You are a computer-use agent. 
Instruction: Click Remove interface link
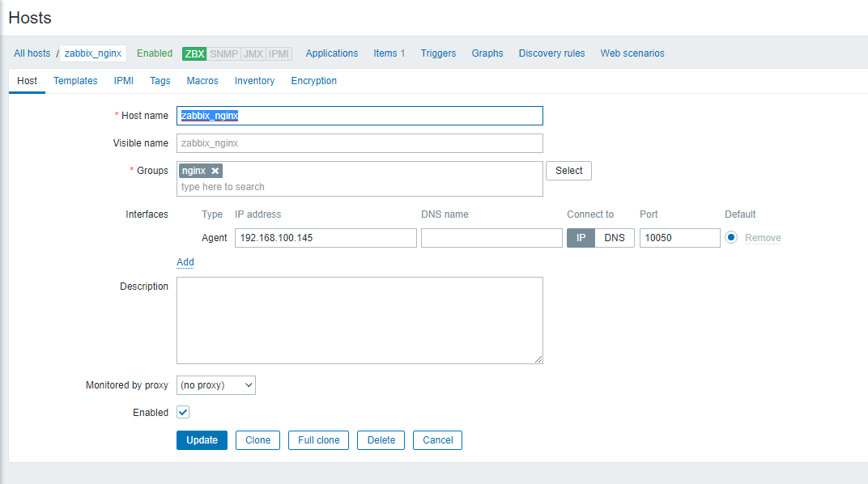coord(762,238)
